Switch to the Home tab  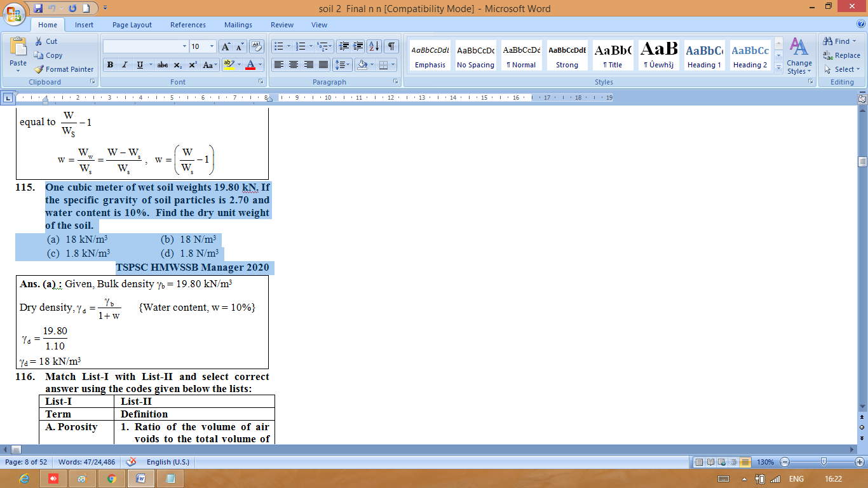point(48,25)
